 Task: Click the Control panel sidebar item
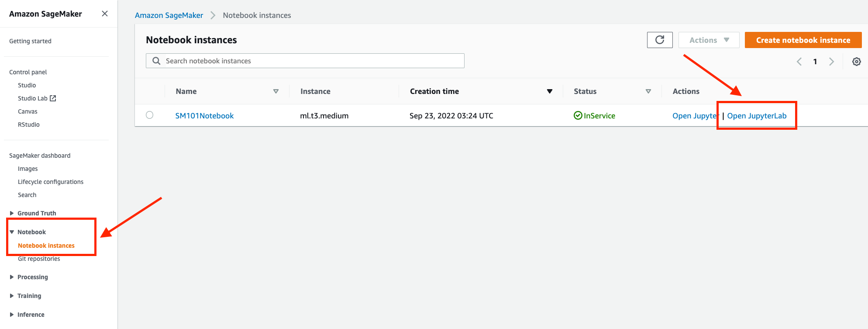(28, 72)
